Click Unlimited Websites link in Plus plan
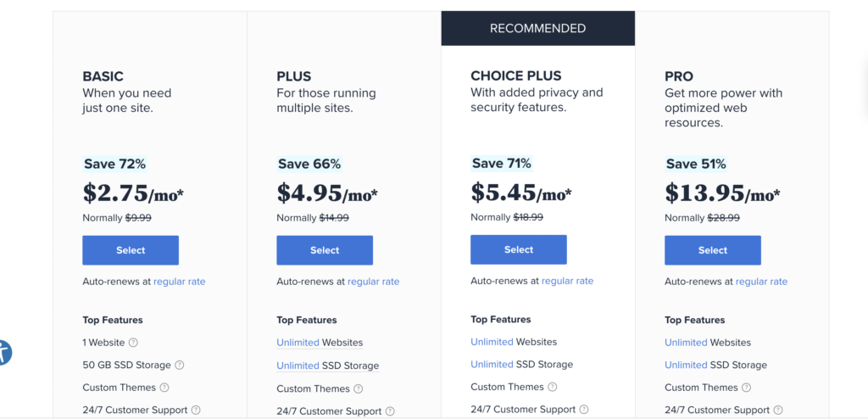Image resolution: width=868 pixels, height=419 pixels. [x=298, y=343]
